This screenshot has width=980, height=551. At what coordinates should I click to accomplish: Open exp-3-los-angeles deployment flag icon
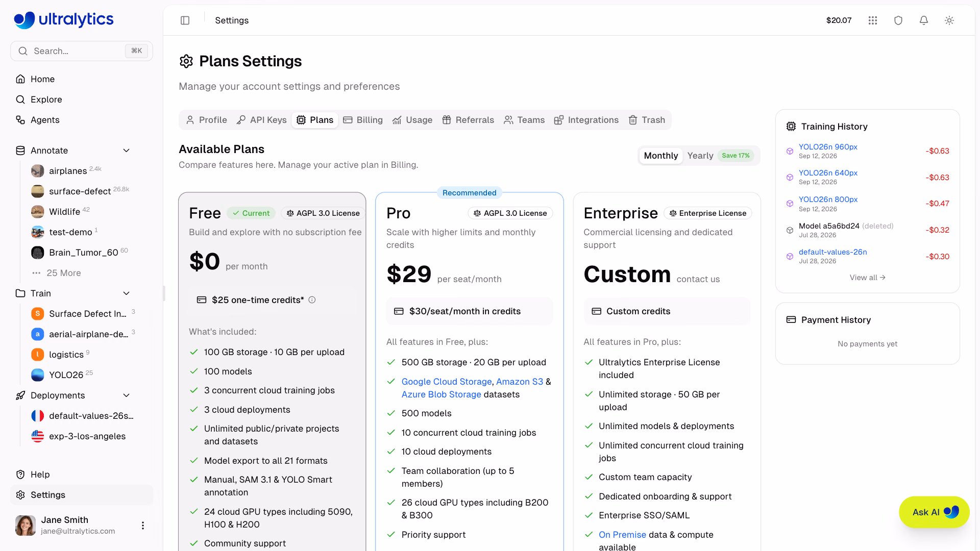38,436
